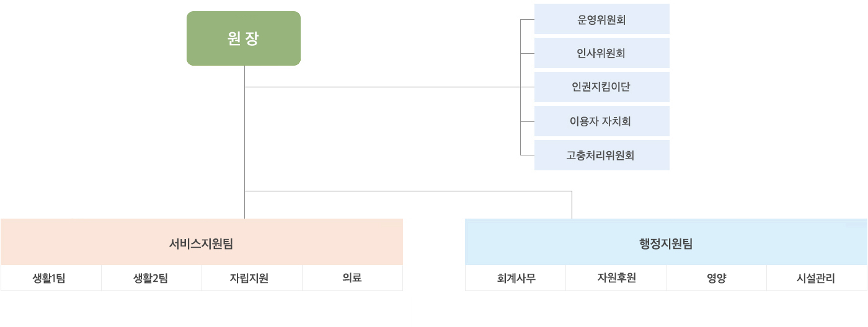The width and height of the screenshot is (868, 327).
Task: Select the 생활1팀 cell
Action: point(51,278)
